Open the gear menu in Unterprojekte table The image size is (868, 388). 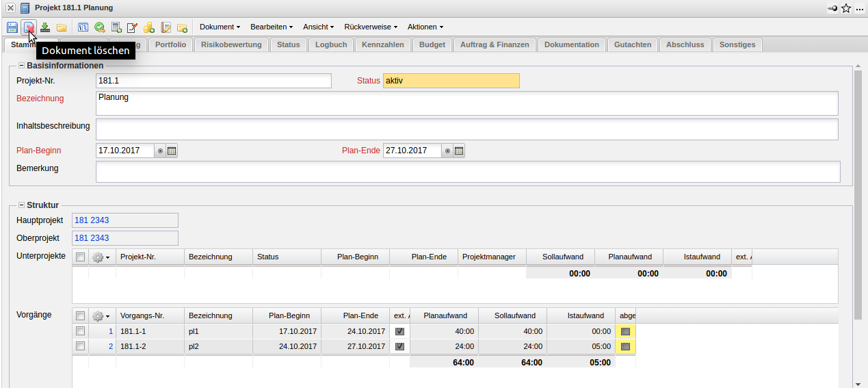[101, 257]
